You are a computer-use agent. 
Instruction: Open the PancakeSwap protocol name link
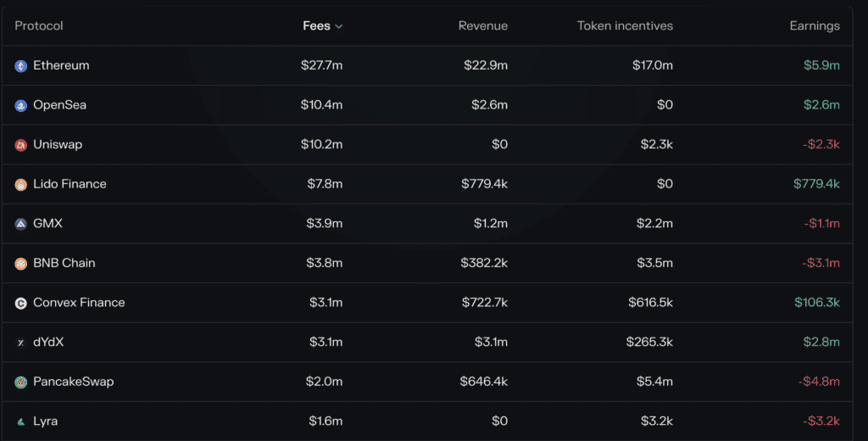click(x=73, y=382)
